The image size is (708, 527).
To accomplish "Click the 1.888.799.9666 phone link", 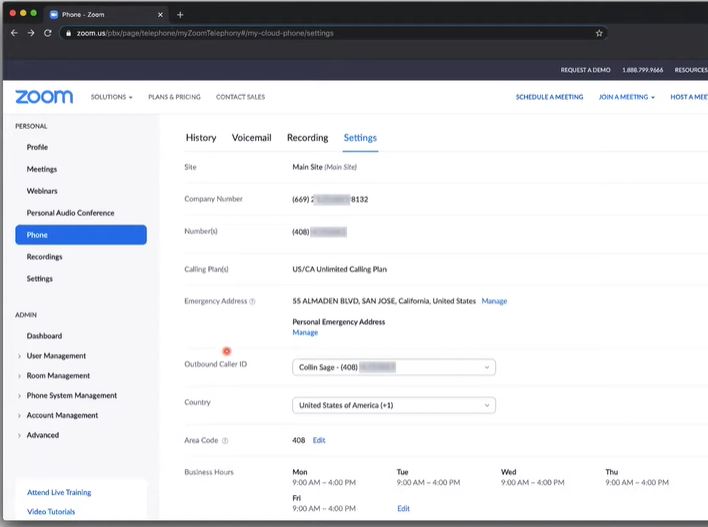I will coord(643,70).
